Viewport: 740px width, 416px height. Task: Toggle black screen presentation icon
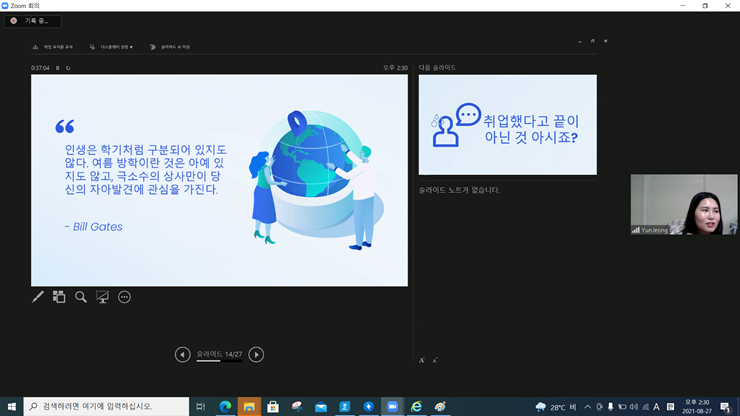102,297
